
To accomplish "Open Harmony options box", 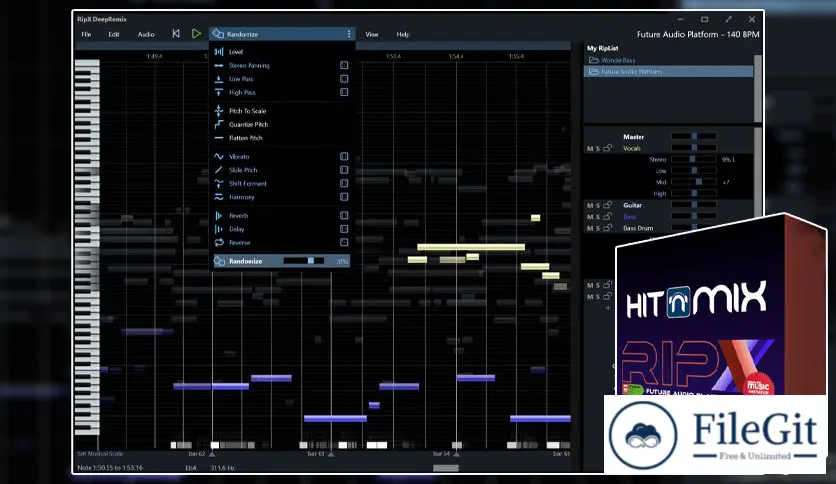I will pos(344,197).
